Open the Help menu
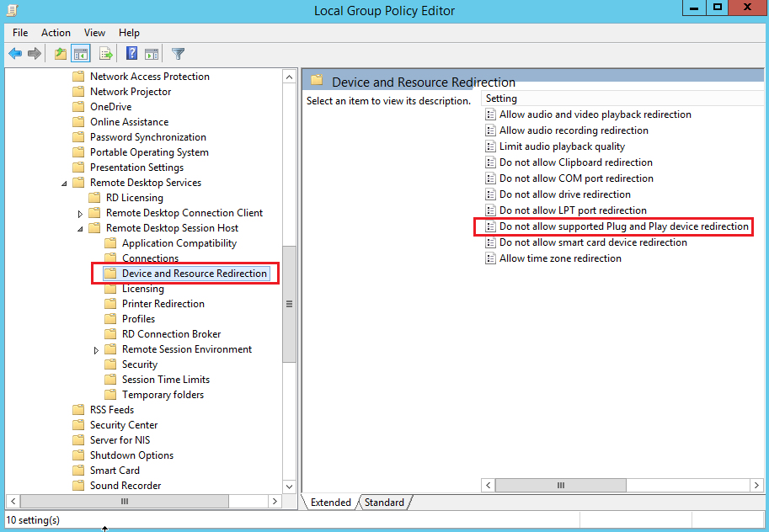Image resolution: width=769 pixels, height=532 pixels. pyautogui.click(x=129, y=33)
